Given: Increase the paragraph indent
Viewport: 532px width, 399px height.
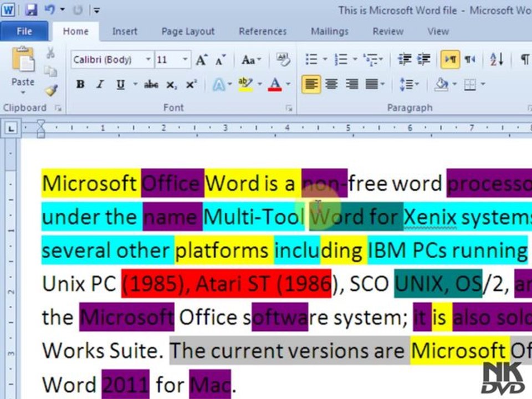Looking at the screenshot, I should click(x=423, y=59).
